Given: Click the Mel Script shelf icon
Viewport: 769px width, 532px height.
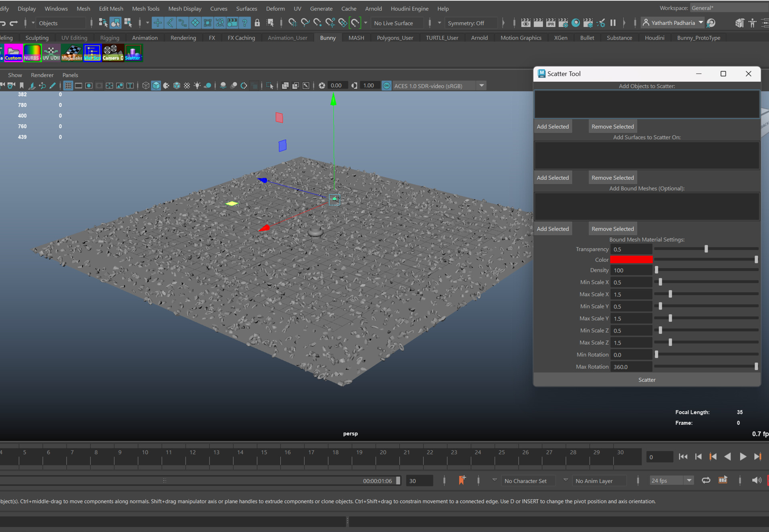Looking at the screenshot, I should [92, 52].
